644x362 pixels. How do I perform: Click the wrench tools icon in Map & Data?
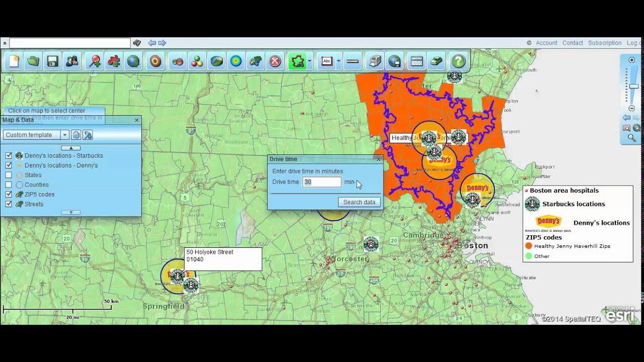pos(88,135)
